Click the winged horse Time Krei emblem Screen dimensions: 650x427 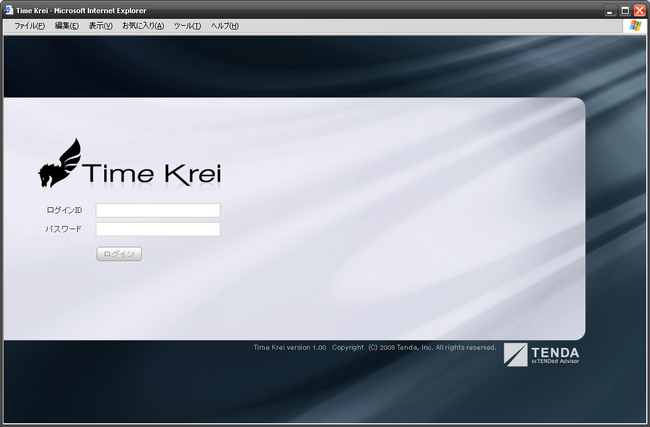60,163
